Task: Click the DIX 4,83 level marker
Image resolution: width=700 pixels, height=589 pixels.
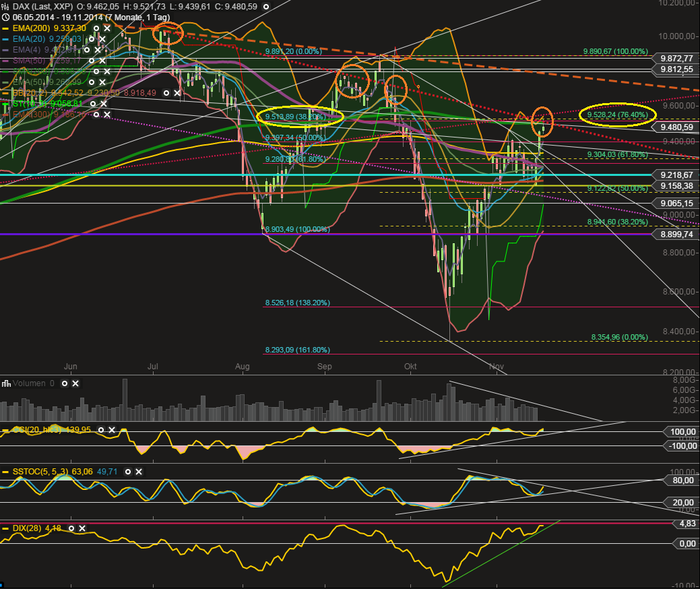Action: 685,524
